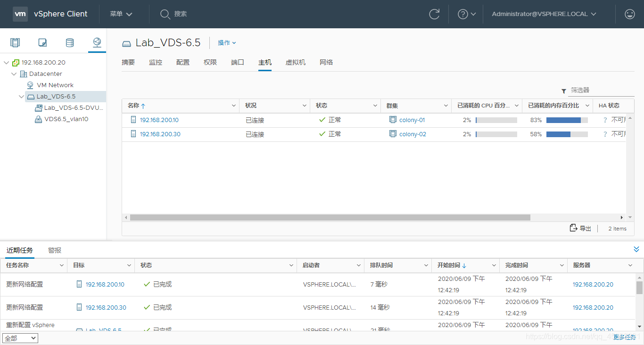Switch to the 配置 tab
Image resolution: width=644 pixels, height=345 pixels.
tap(183, 62)
